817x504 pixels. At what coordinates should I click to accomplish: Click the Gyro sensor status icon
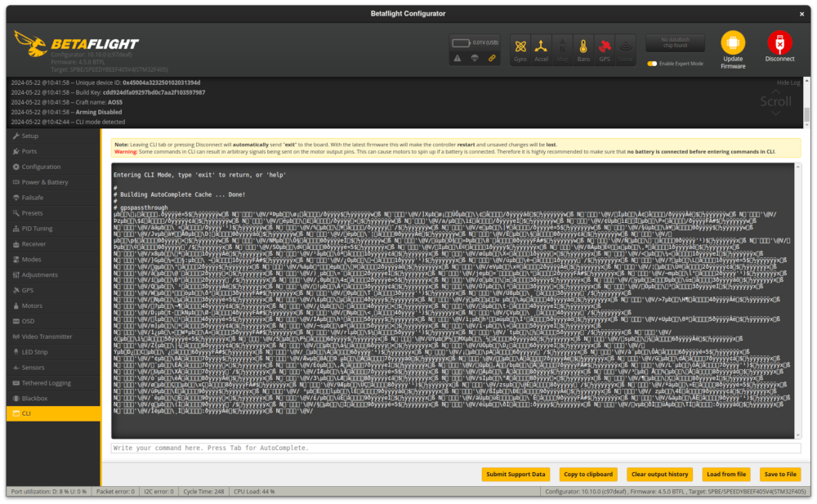(520, 50)
